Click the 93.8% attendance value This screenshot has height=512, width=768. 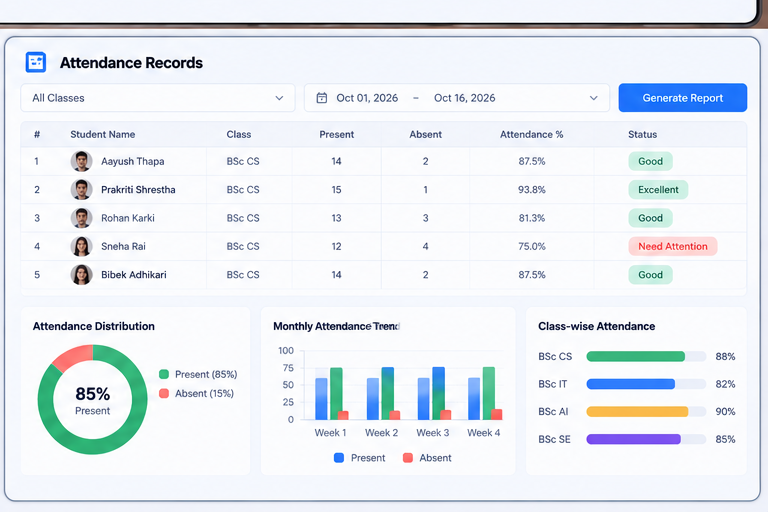pos(532,190)
